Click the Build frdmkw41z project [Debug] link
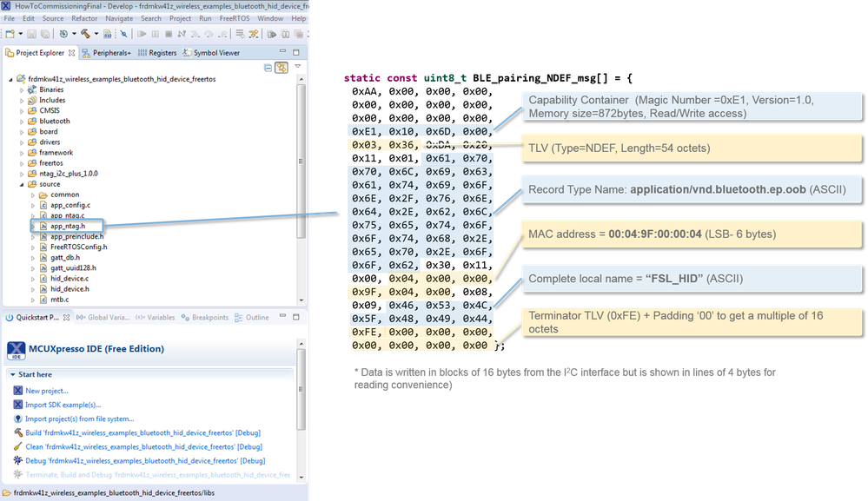Screen dimensions: 868x501 142,432
